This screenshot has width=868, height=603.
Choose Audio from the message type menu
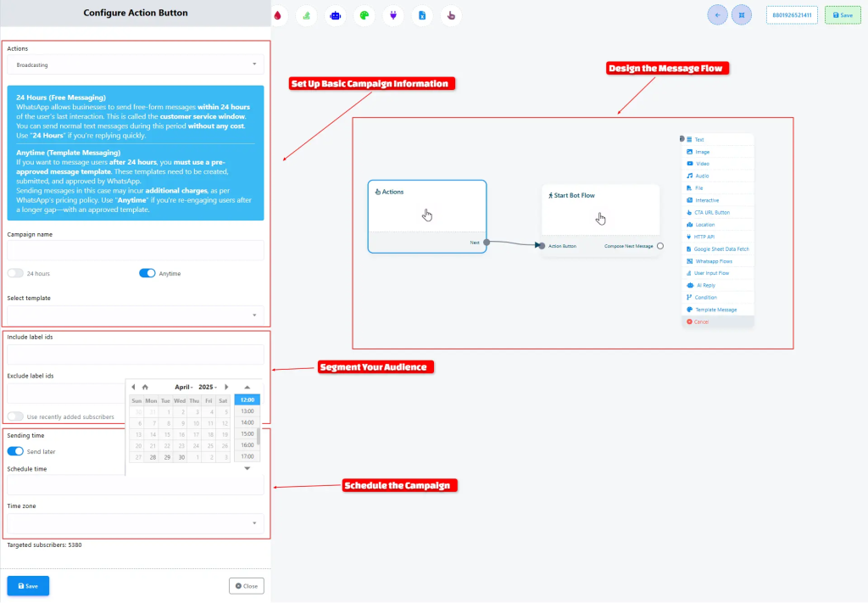point(718,176)
